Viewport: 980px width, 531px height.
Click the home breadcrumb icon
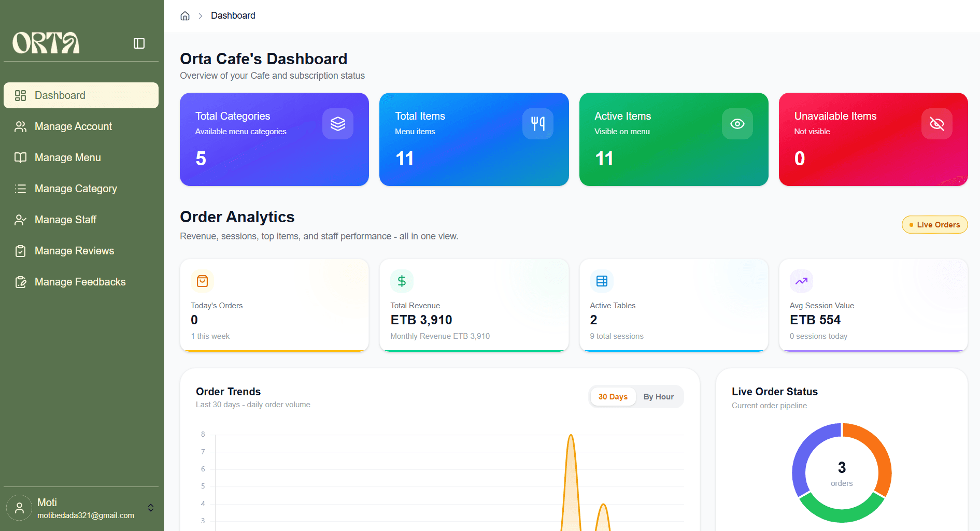click(185, 16)
